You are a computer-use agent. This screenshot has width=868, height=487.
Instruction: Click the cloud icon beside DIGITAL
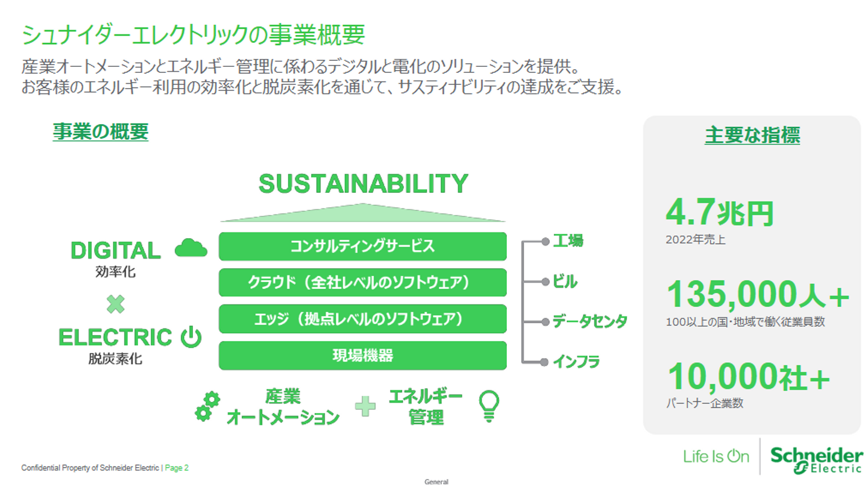coord(191,248)
